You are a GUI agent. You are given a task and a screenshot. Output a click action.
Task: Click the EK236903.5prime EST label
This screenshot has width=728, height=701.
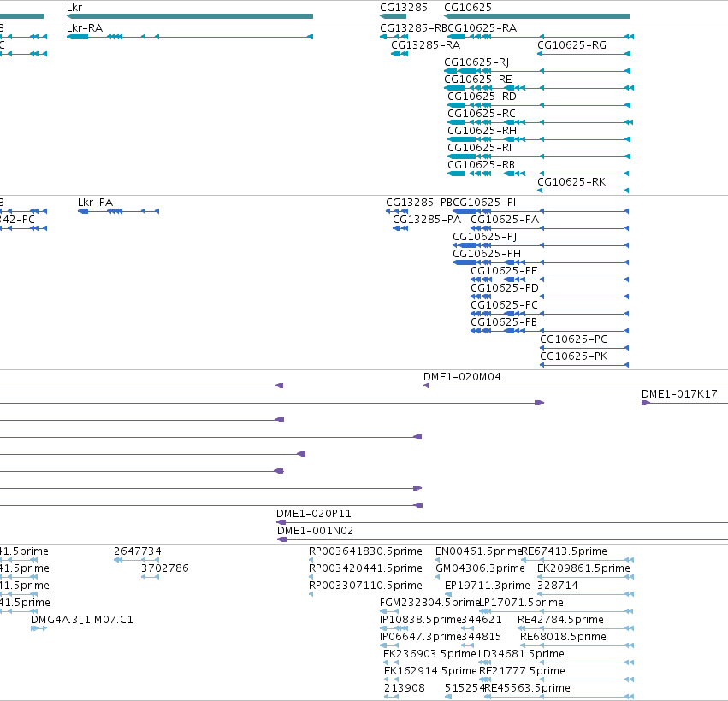tap(429, 654)
